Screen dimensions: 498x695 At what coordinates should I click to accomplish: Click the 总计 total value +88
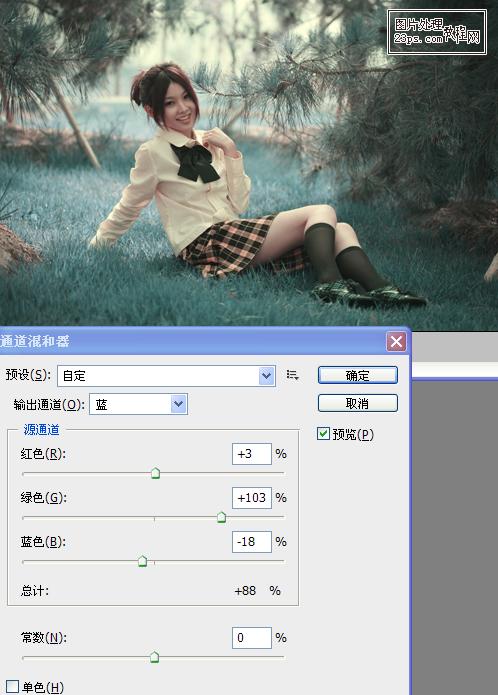[245, 591]
